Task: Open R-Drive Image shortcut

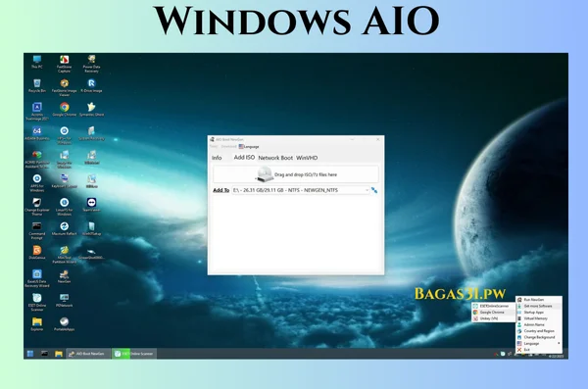Action: tap(91, 86)
